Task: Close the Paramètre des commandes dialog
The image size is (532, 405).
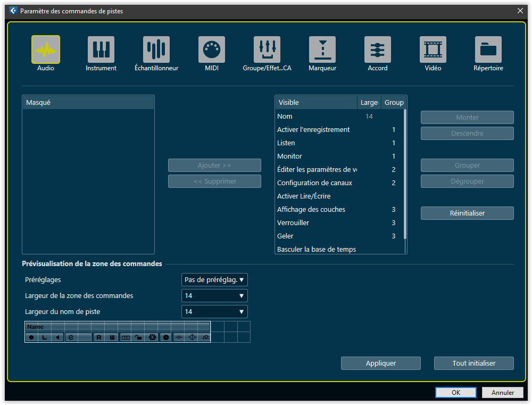Action: coord(520,11)
